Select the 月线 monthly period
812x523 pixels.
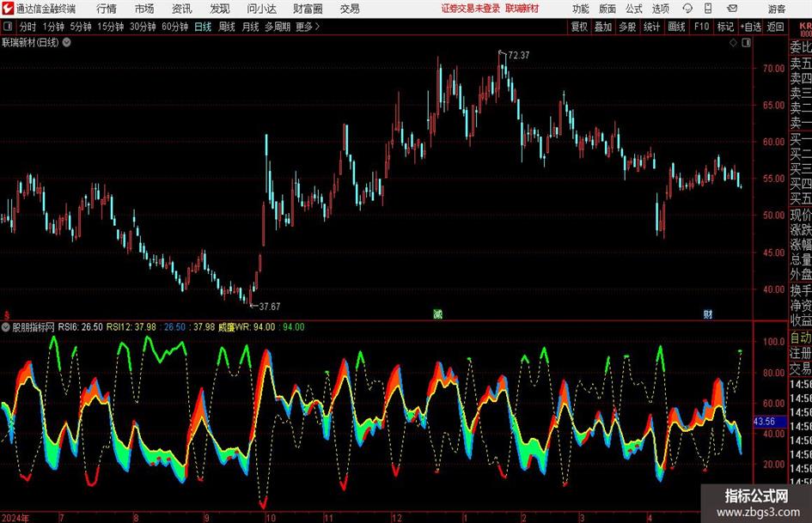[251, 27]
